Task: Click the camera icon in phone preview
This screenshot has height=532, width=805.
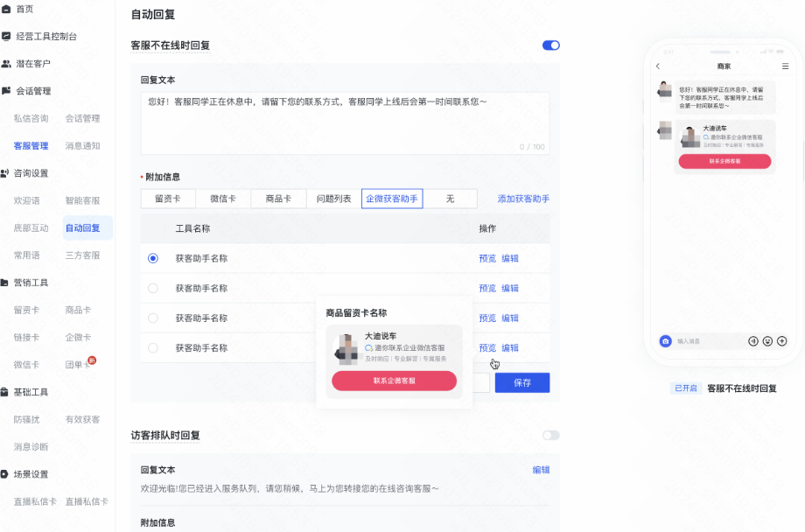Action: click(665, 341)
